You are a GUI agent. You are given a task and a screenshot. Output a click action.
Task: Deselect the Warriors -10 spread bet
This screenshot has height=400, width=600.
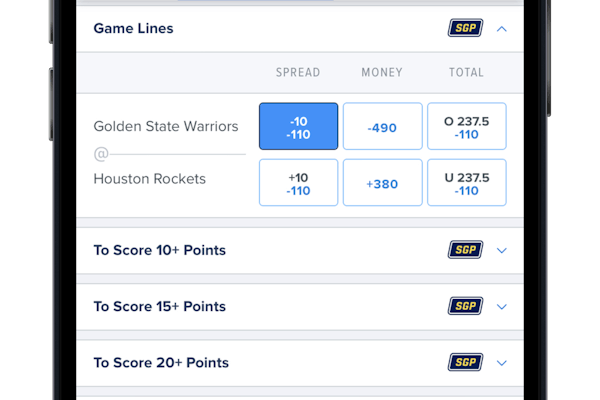[298, 126]
